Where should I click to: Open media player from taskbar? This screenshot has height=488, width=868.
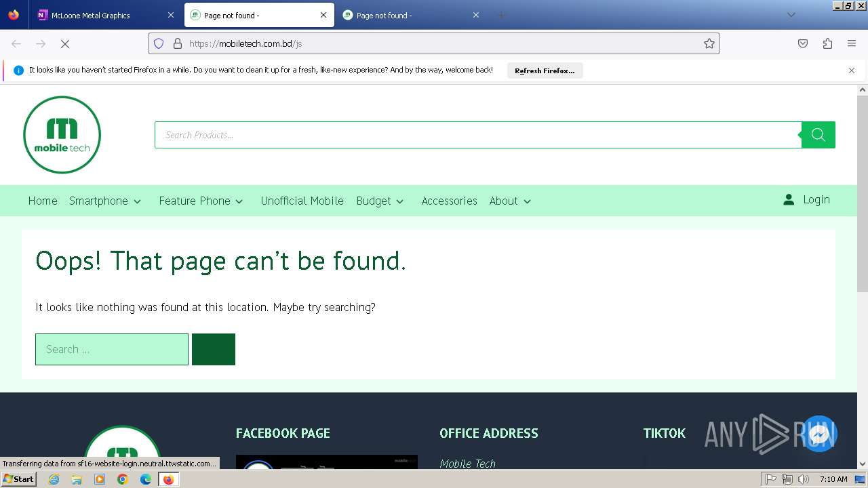click(x=100, y=479)
